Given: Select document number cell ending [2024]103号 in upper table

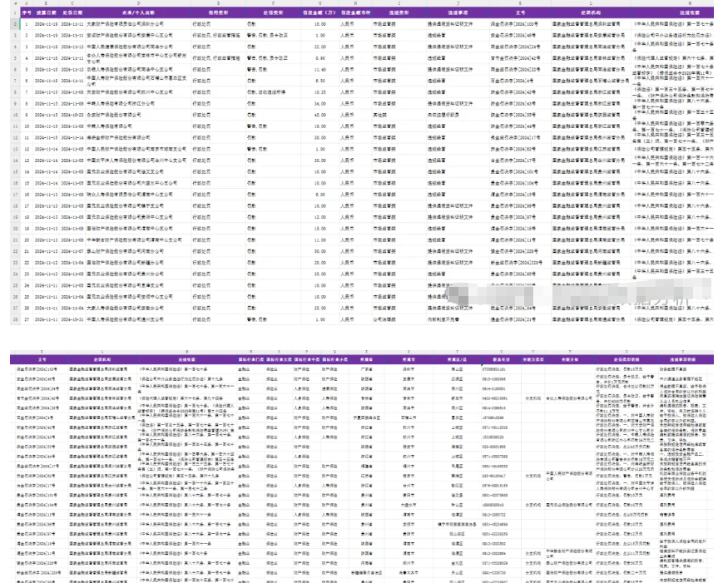Looking at the screenshot, I should coord(521,23).
